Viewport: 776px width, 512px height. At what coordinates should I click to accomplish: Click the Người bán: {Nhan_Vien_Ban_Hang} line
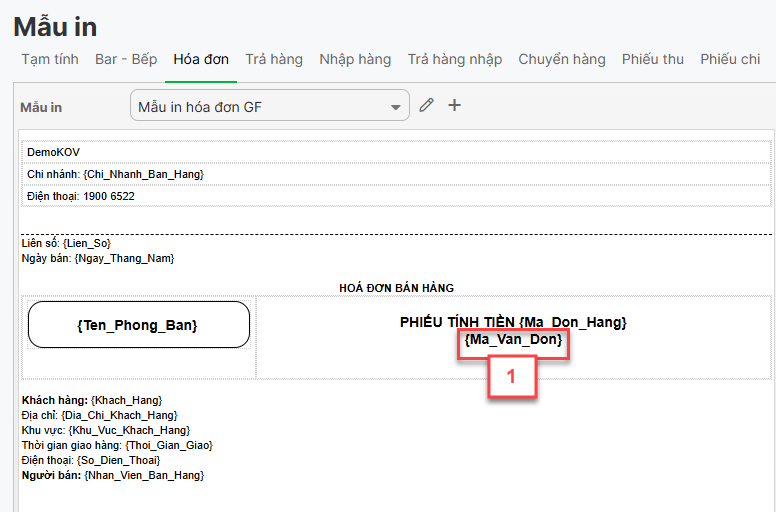point(113,475)
